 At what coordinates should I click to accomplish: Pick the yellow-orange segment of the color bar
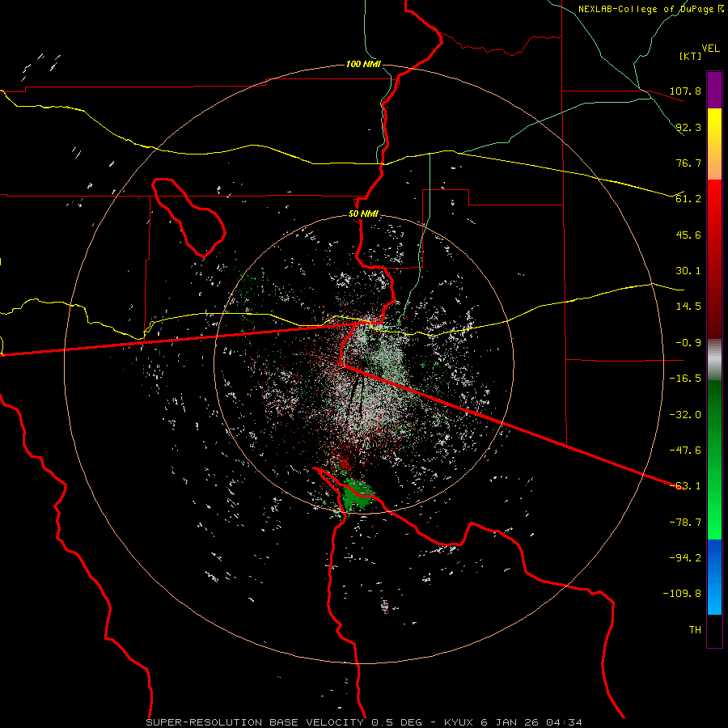(714, 144)
